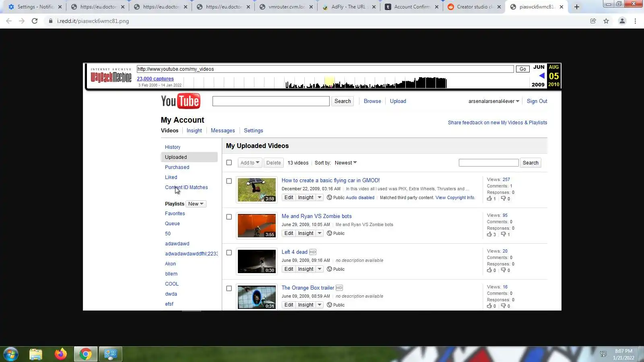This screenshot has height=362, width=644.
Task: Check the box for GMOD flying car video
Action: [229, 181]
